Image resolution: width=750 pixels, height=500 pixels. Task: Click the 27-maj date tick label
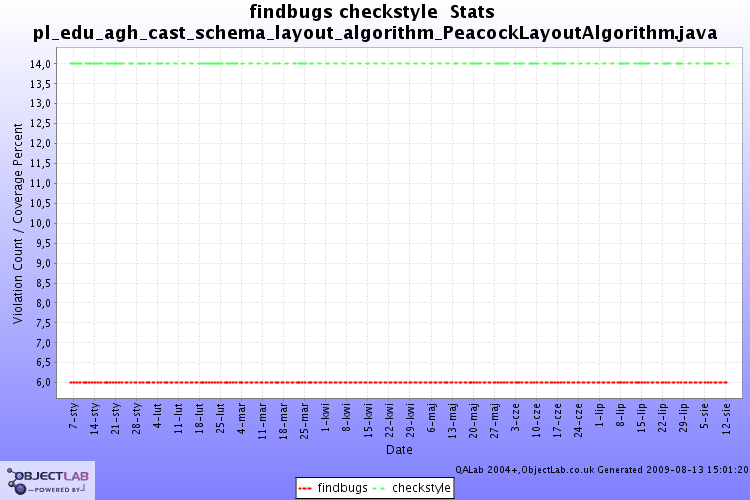coord(495,421)
